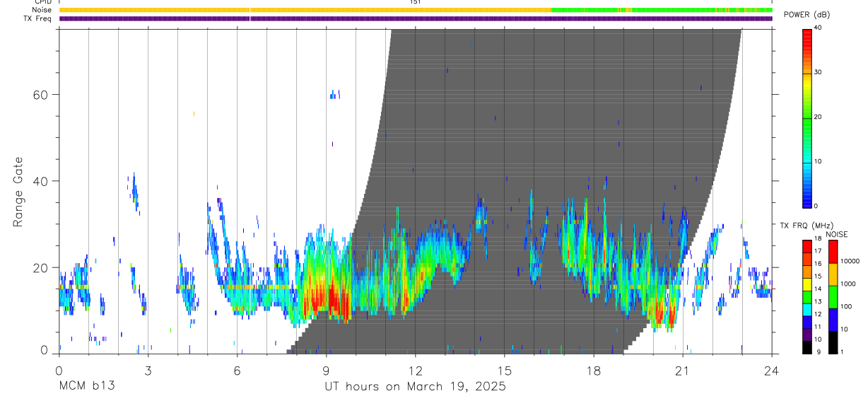Screen dimensions: 868x401
Task: Click the MCM b13 label
Action: coord(86,387)
